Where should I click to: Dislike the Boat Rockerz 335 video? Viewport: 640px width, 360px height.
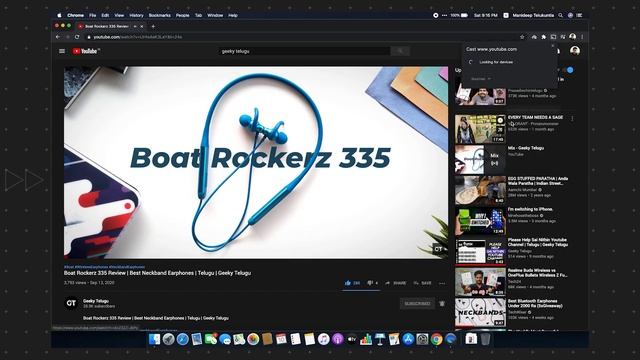point(373,283)
